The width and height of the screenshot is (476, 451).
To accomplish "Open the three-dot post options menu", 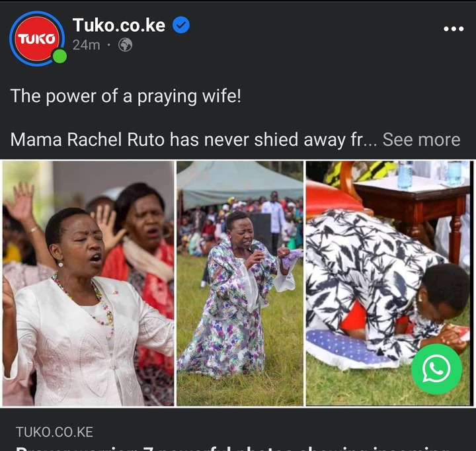I will (x=454, y=29).
